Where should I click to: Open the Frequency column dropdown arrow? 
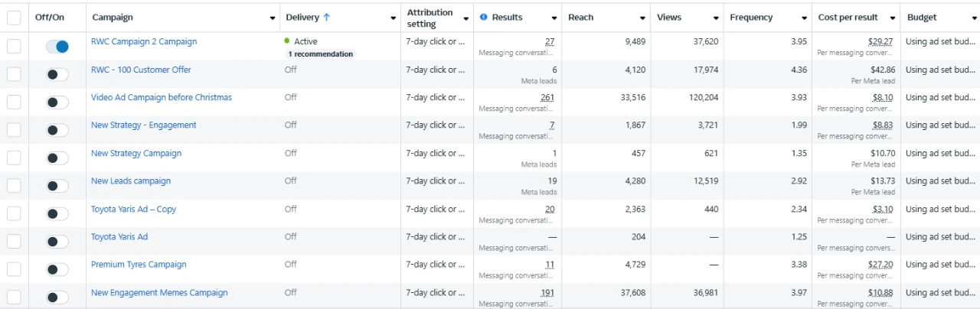pyautogui.click(x=804, y=18)
